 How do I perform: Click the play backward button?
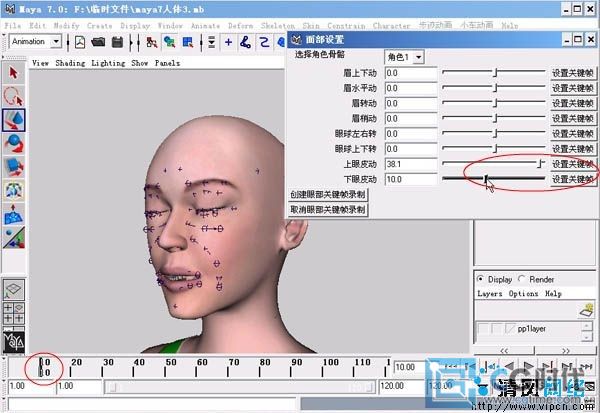coord(509,367)
